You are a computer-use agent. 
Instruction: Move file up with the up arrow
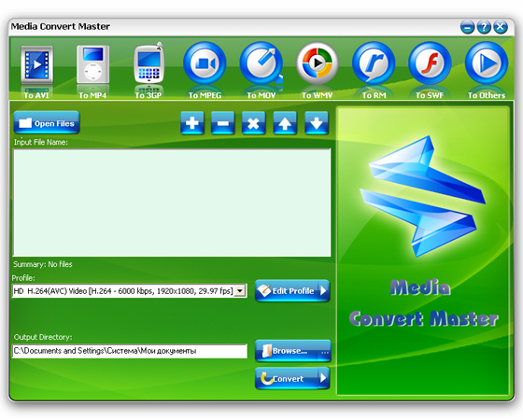(x=285, y=123)
